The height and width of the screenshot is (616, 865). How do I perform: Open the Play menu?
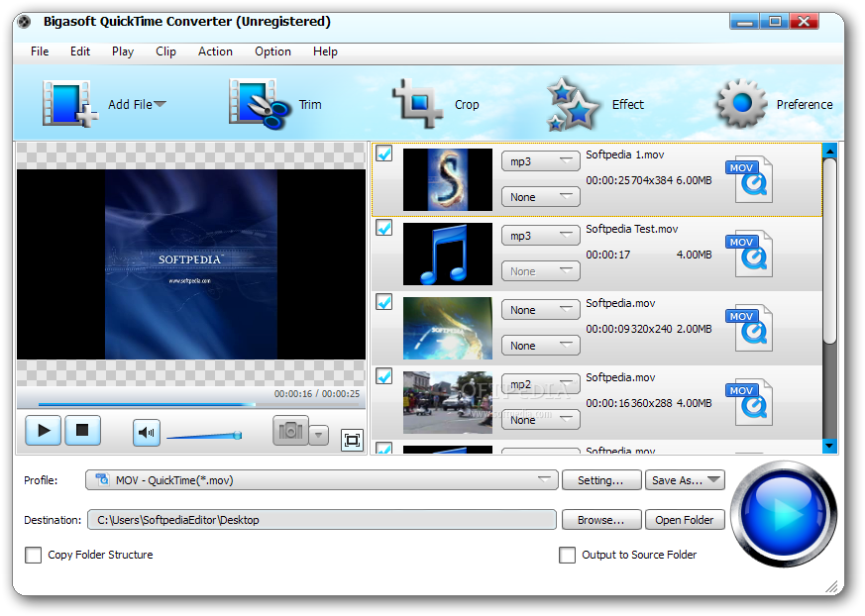pyautogui.click(x=123, y=51)
